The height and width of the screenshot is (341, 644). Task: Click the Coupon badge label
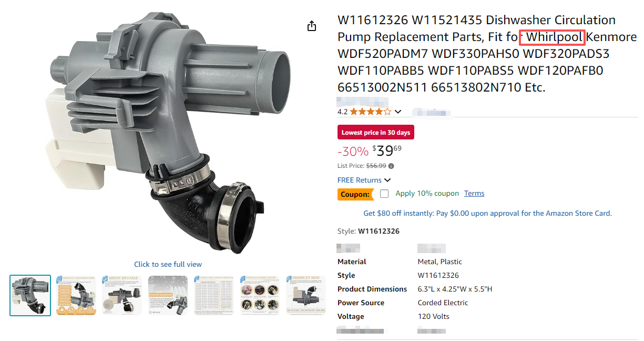point(355,194)
